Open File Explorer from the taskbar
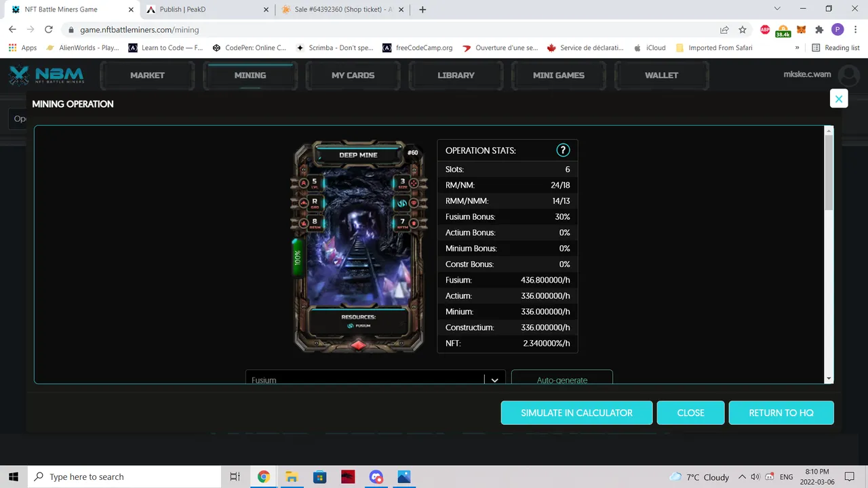The image size is (868, 488). tap(292, 476)
